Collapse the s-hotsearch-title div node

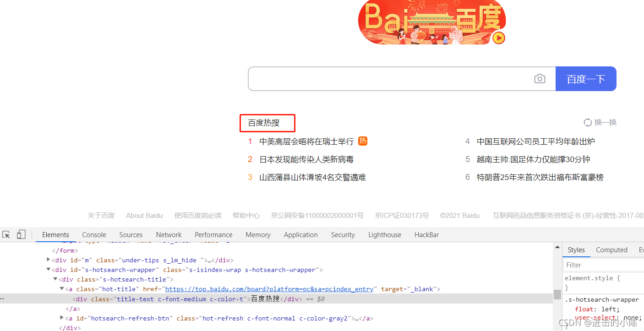[55, 279]
